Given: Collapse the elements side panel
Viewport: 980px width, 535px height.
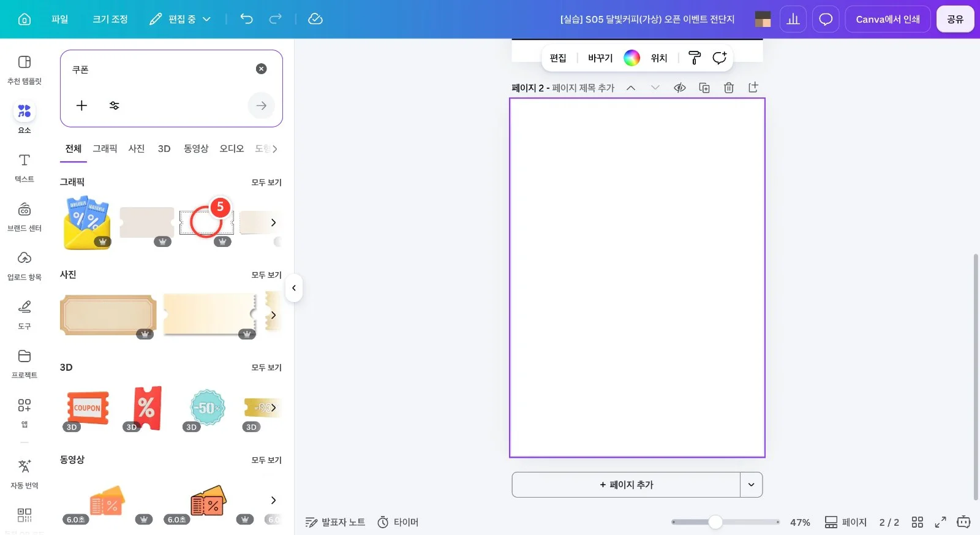Looking at the screenshot, I should click(x=294, y=288).
